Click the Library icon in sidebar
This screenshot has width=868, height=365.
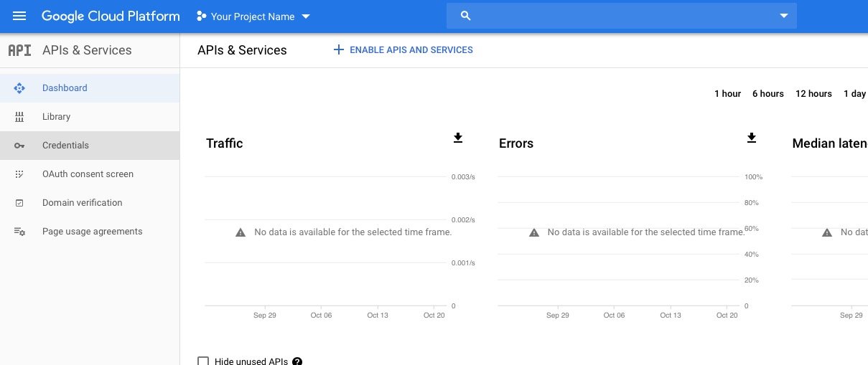[x=19, y=117]
